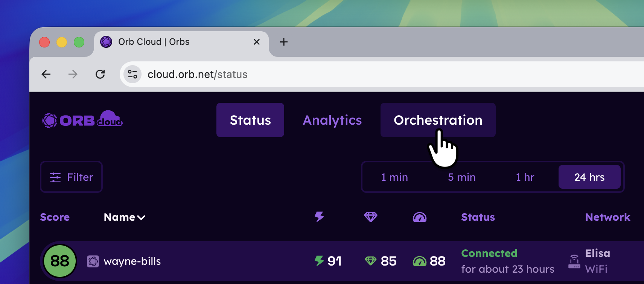Click the Status navigation tab
Viewport: 644px width, 284px height.
pos(250,120)
